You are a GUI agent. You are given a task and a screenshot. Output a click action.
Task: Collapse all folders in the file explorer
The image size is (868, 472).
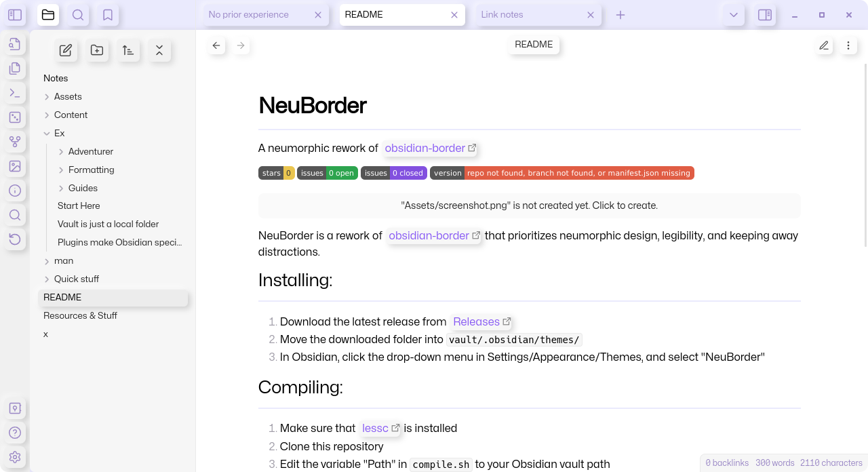159,50
